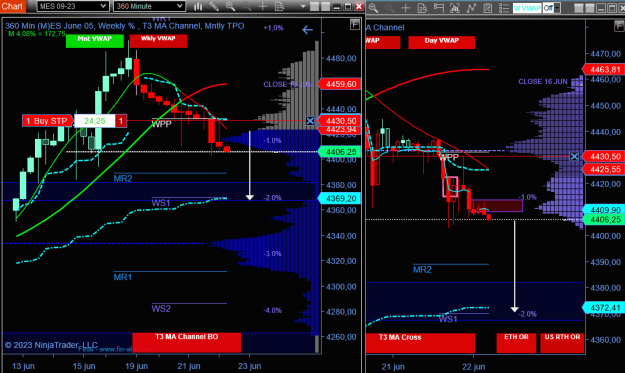Click zoom out magnifier in right chart toolbar

[x=389, y=8]
